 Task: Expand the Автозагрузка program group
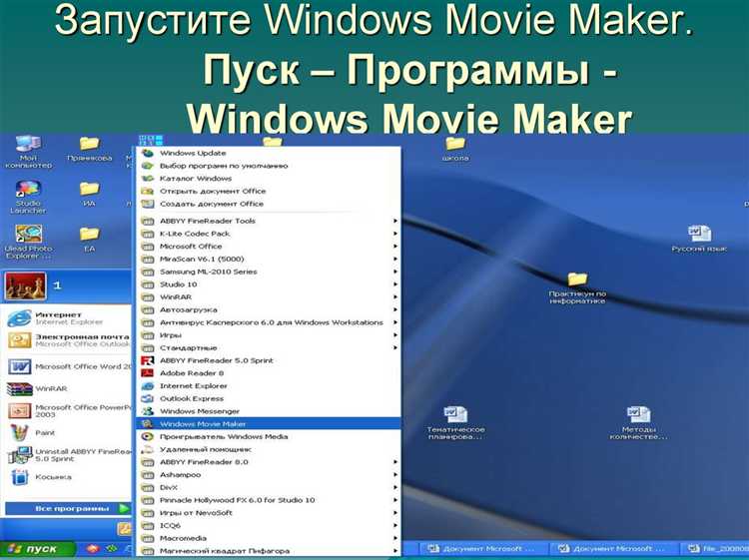pyautogui.click(x=269, y=309)
